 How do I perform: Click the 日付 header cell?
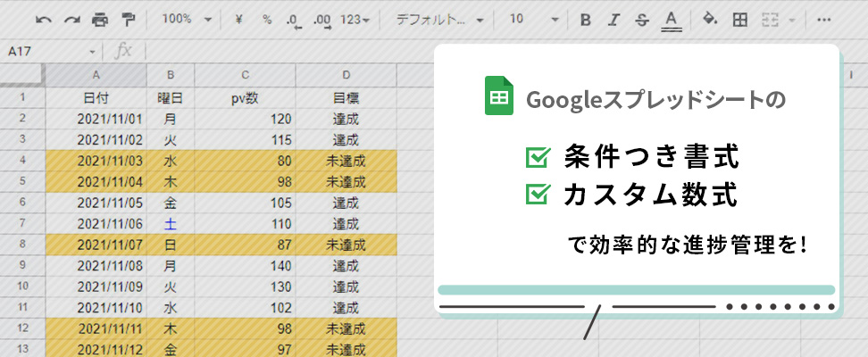tap(96, 98)
